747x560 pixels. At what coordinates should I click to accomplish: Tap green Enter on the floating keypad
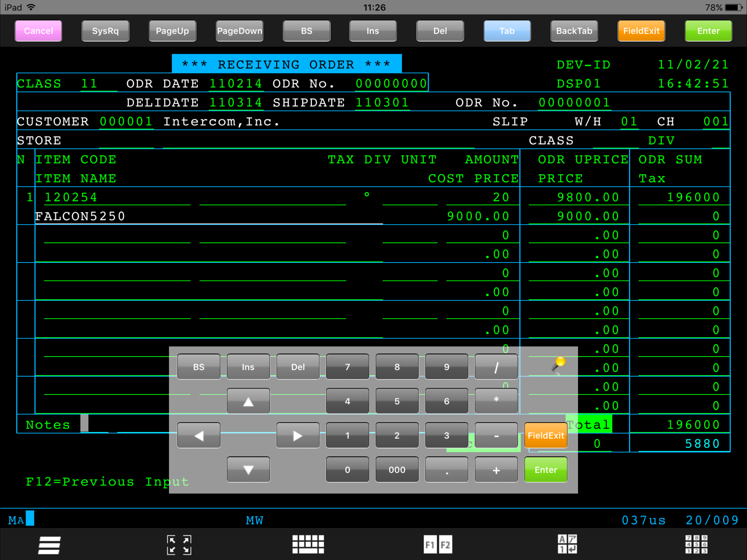click(546, 469)
